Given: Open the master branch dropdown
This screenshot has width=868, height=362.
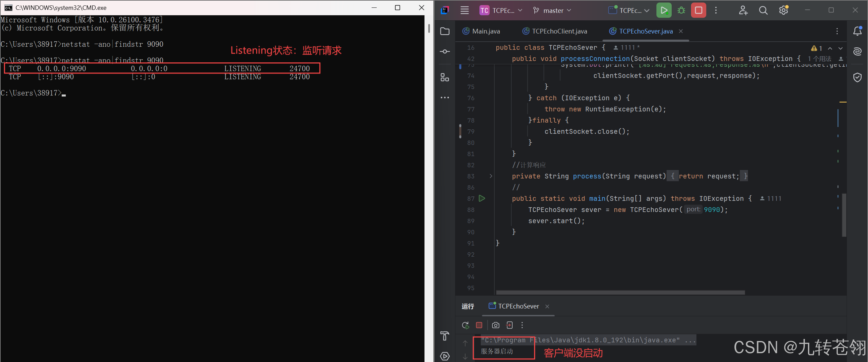Looking at the screenshot, I should click(552, 10).
